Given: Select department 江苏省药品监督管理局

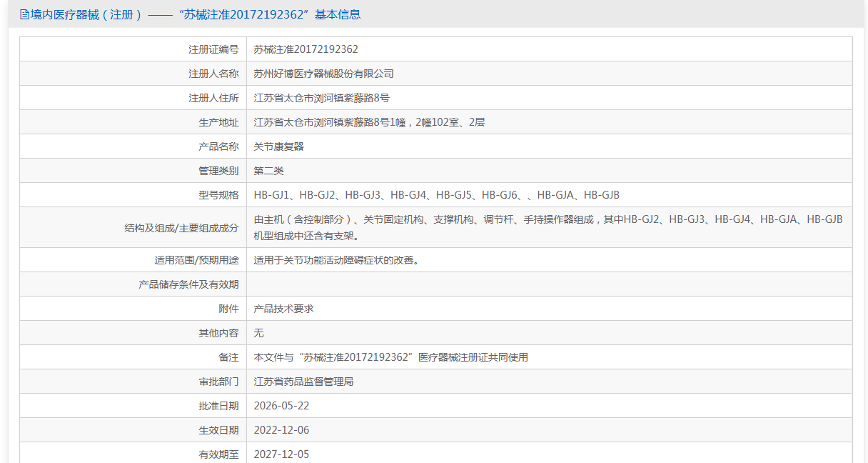Looking at the screenshot, I should click(x=304, y=382).
